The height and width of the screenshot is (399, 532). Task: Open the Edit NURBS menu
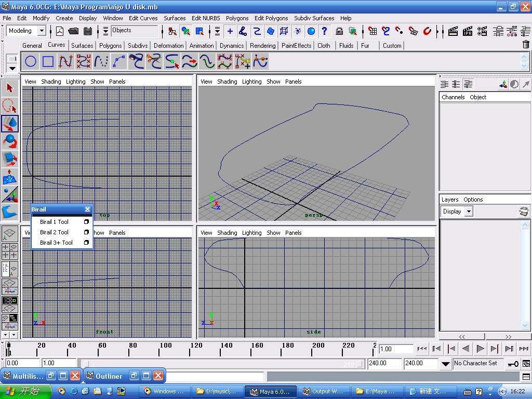tap(206, 18)
